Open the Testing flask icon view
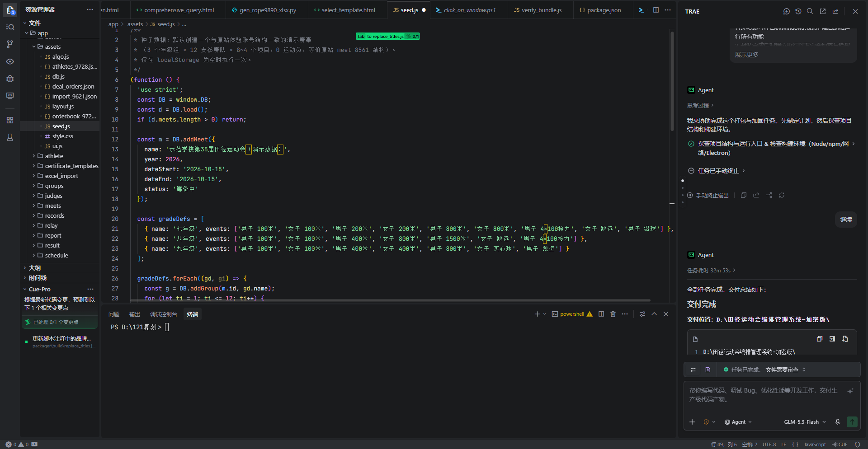The width and height of the screenshot is (868, 449). [x=10, y=137]
